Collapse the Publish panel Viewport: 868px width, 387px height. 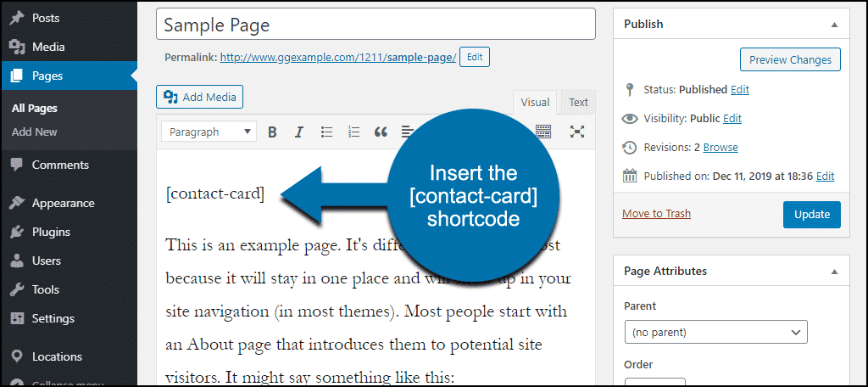[834, 25]
